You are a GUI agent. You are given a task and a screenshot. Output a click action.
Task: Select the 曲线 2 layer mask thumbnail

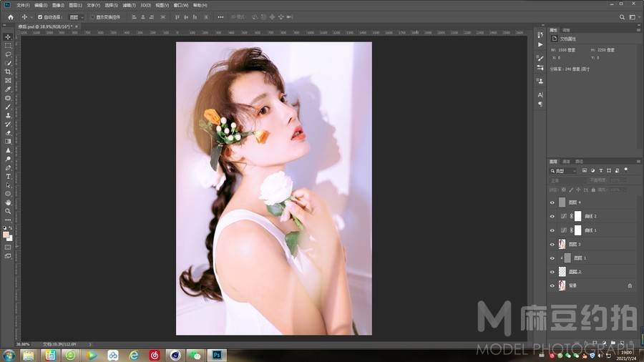point(578,216)
